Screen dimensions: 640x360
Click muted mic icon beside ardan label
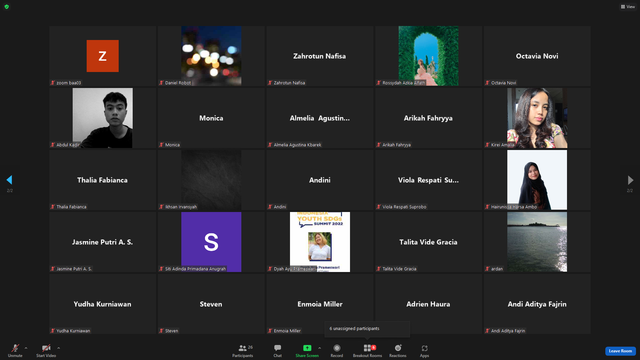click(x=487, y=269)
